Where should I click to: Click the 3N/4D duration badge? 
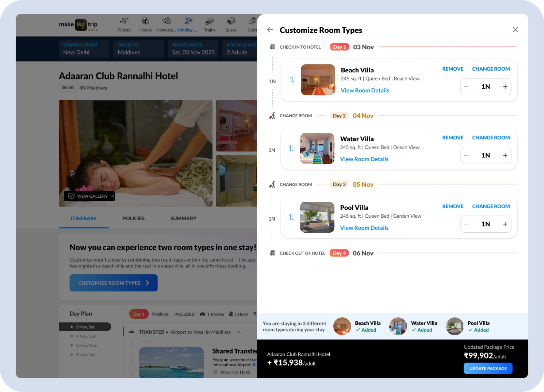coord(68,88)
